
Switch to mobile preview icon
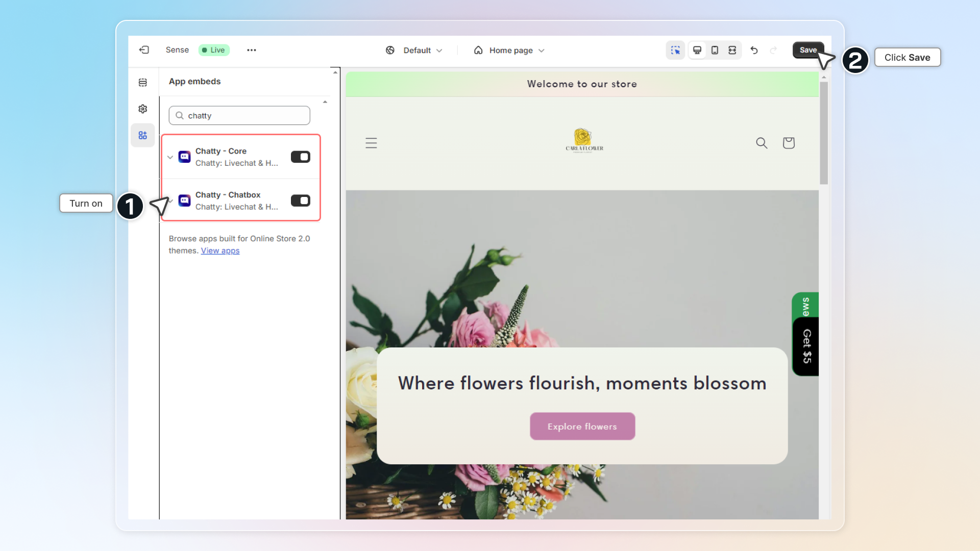715,50
